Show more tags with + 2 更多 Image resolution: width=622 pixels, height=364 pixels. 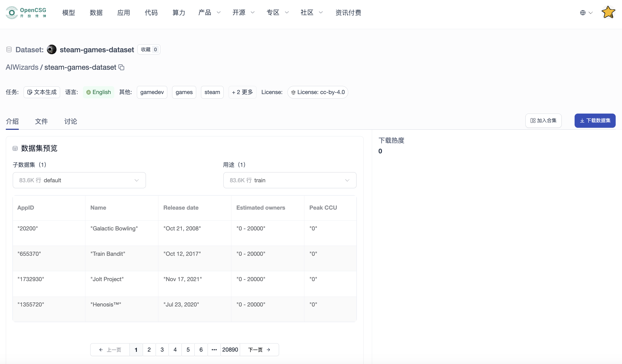[242, 92]
